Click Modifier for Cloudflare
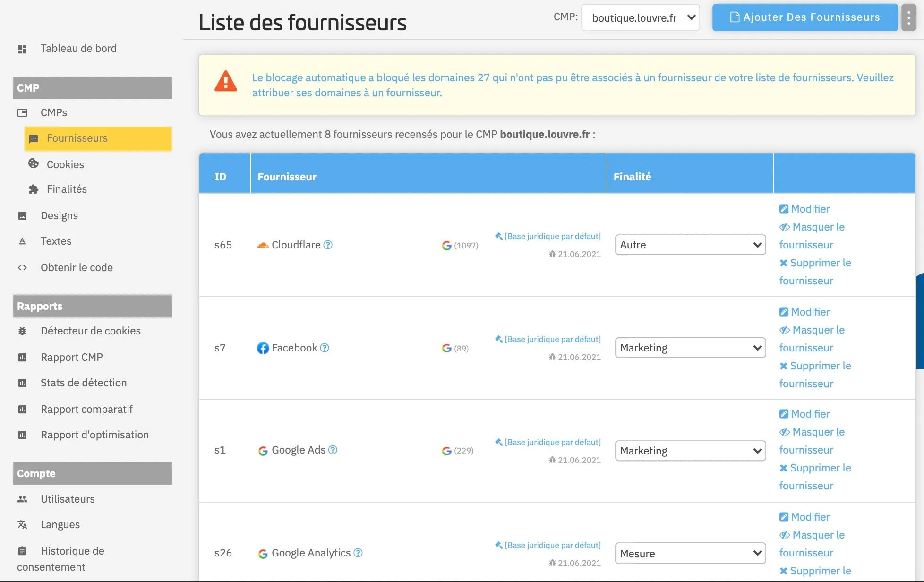Image resolution: width=924 pixels, height=582 pixels. click(804, 209)
